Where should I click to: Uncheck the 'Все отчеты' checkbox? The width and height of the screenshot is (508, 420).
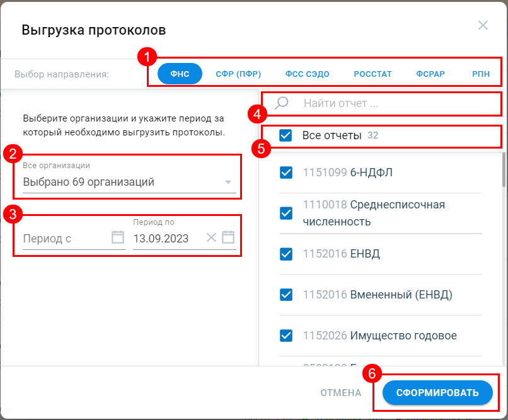click(286, 135)
